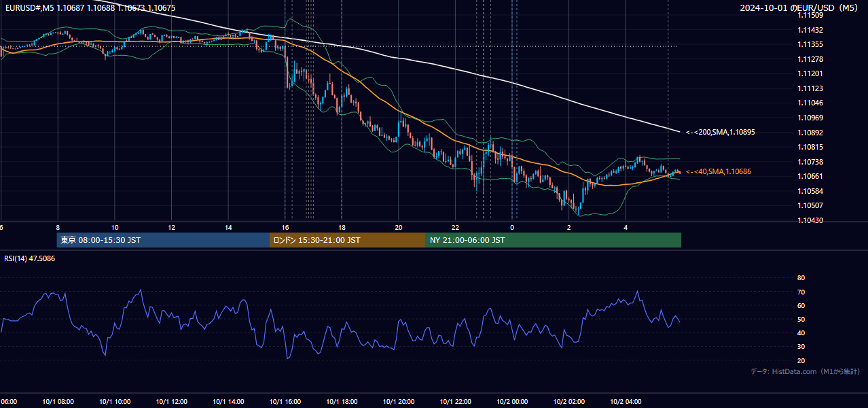Click the bottom date label 10/1 08:00

pos(58,402)
